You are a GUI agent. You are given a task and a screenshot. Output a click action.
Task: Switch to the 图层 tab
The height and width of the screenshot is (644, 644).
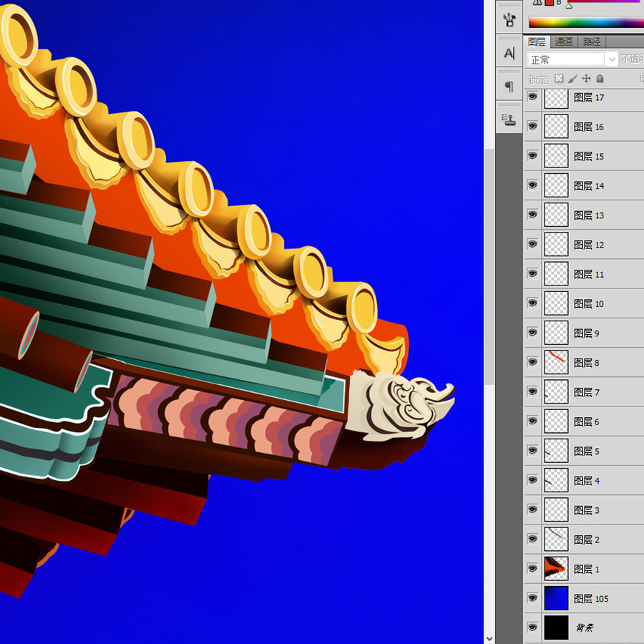point(537,42)
